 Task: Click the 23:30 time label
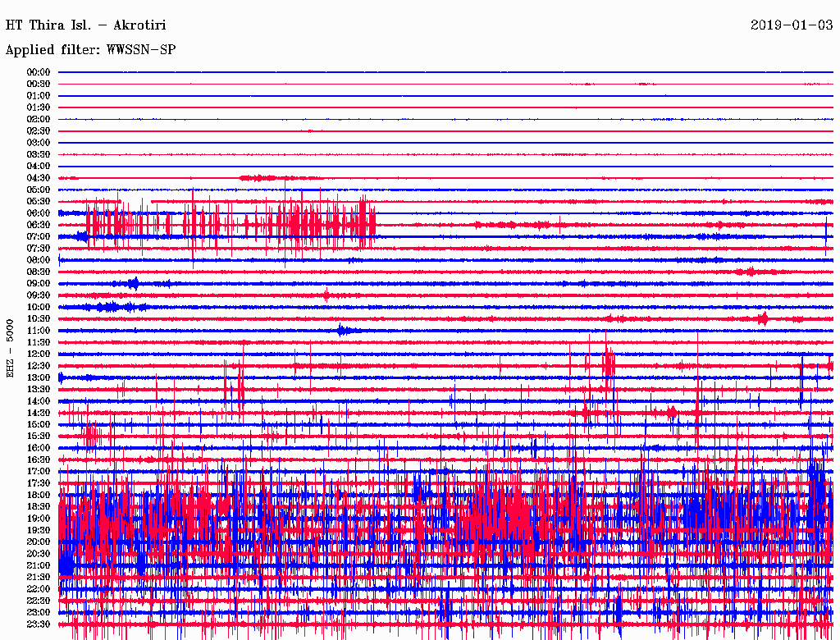(x=39, y=624)
